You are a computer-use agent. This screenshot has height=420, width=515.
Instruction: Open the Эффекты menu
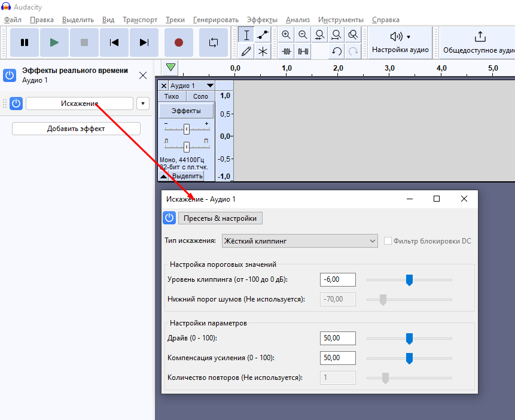(261, 20)
